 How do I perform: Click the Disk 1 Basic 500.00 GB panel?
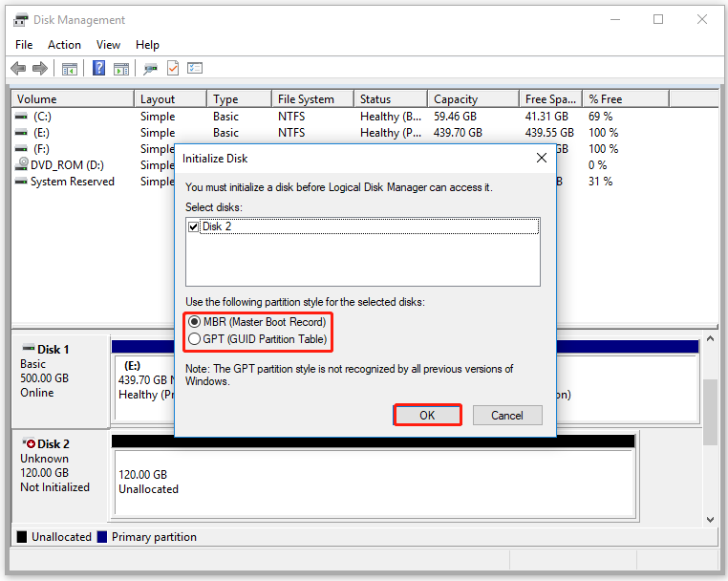(x=60, y=381)
